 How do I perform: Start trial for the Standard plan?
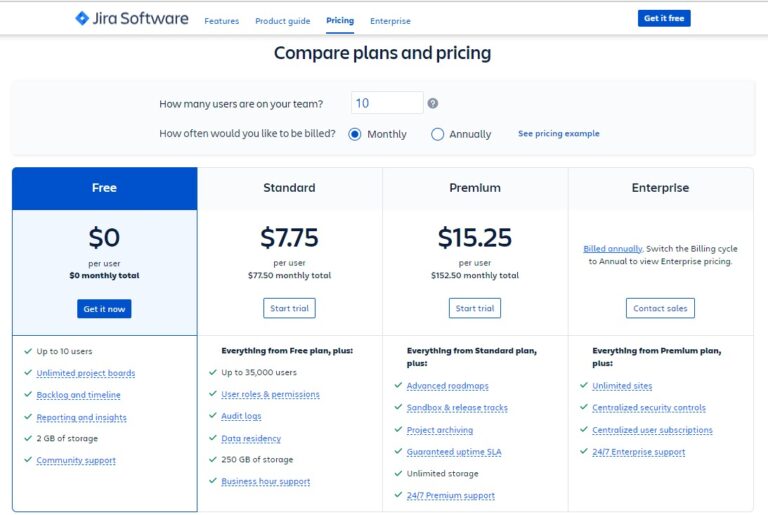pyautogui.click(x=289, y=308)
